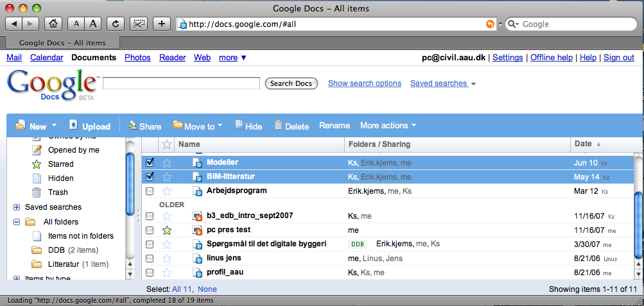
Task: Click the browser reload button
Action: pos(115,24)
